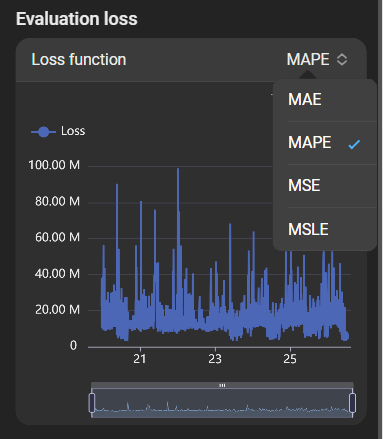Click the 60.00 M y-axis label
This screenshot has width=383, height=439.
tap(57, 237)
